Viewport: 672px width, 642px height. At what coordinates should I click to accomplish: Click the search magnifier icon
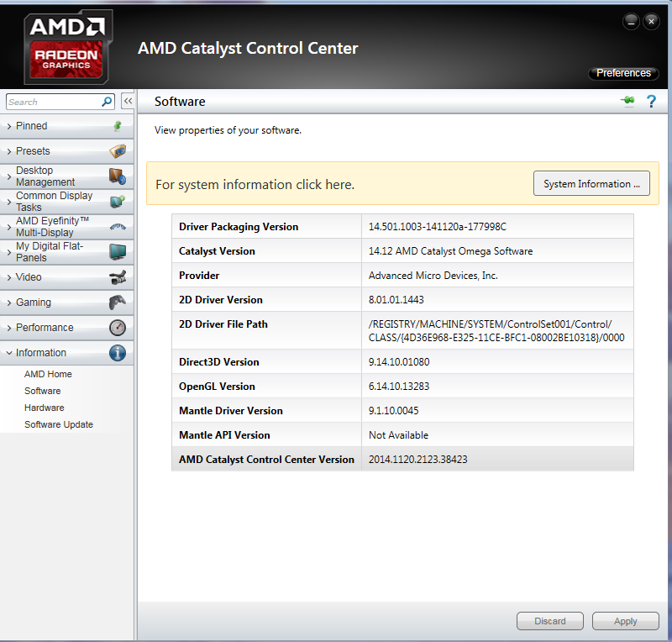tap(107, 102)
